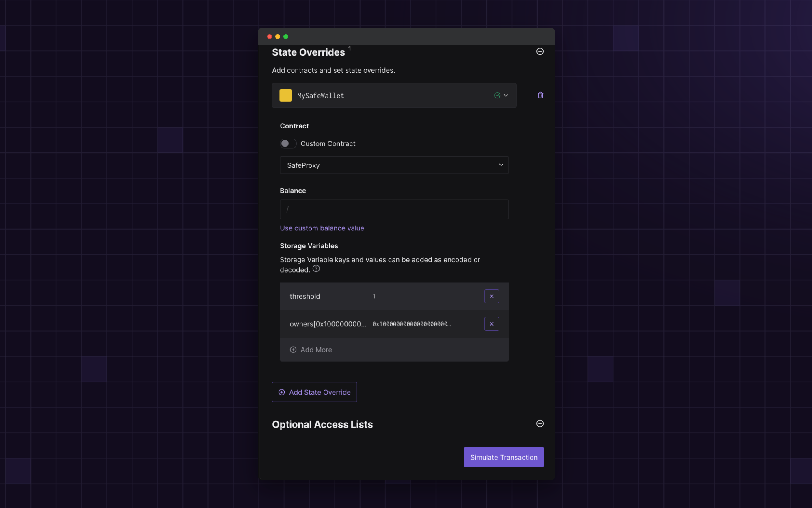Open the storage variables help tooltip

click(x=316, y=269)
